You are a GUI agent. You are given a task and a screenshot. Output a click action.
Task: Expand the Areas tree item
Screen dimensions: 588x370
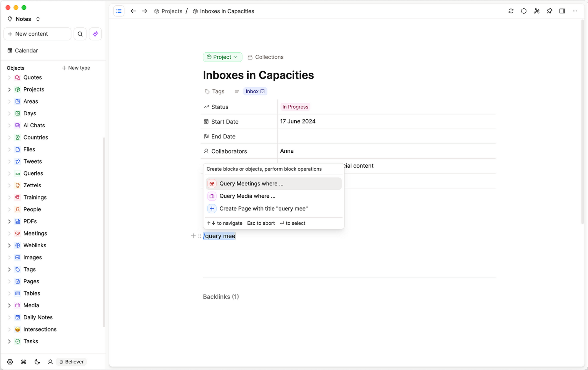pos(9,101)
